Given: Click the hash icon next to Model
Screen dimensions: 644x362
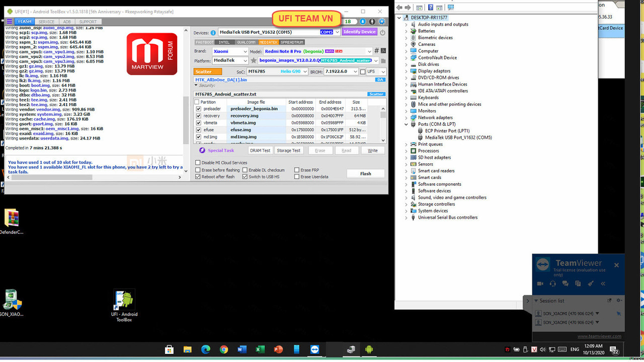Looking at the screenshot, I should pos(376,51).
